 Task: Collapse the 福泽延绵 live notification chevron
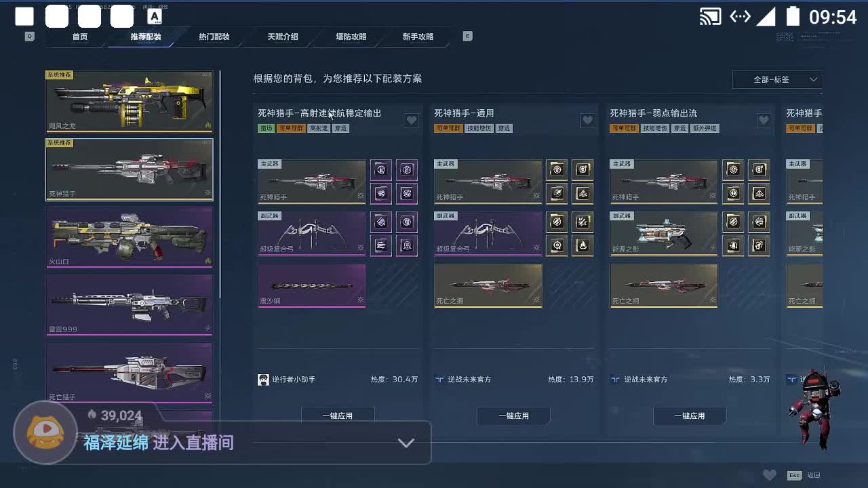coord(406,443)
